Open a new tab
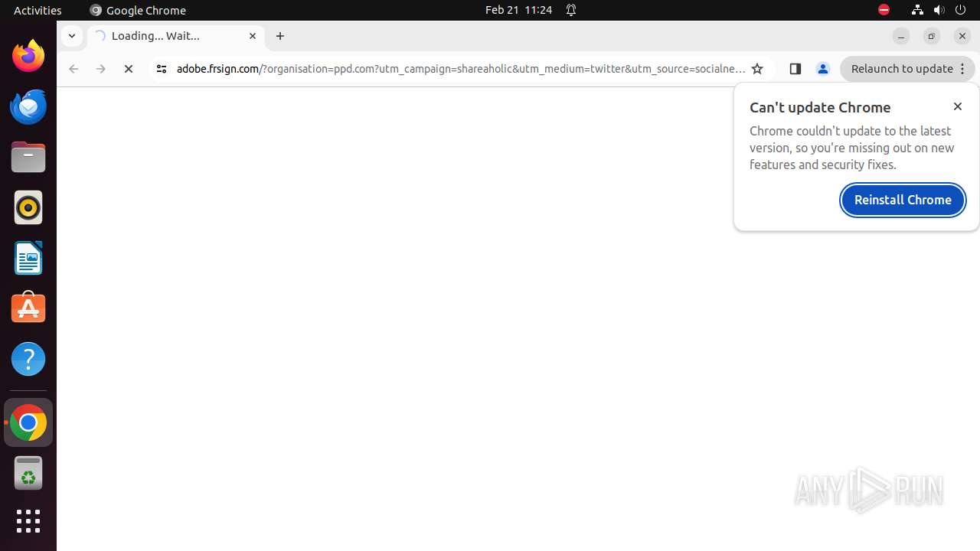The height and width of the screenshot is (551, 980). [280, 36]
